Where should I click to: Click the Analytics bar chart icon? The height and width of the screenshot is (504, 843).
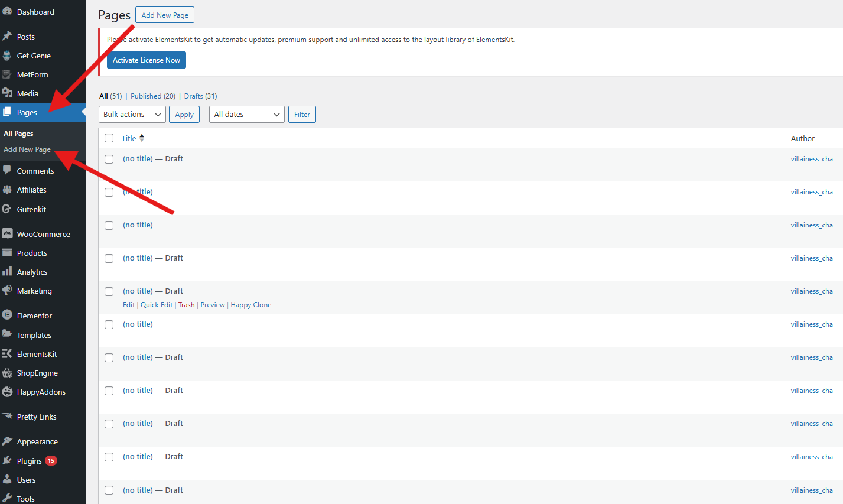pos(7,272)
